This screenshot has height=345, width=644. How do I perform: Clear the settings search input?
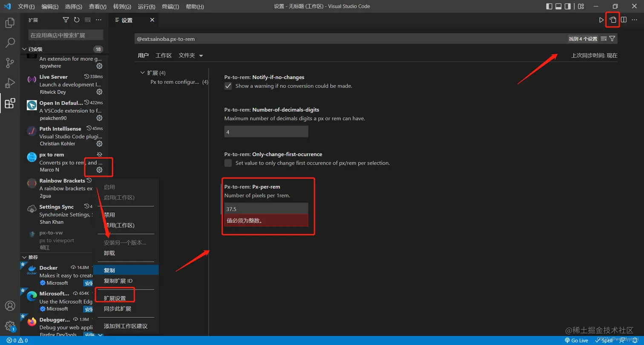(x=604, y=39)
